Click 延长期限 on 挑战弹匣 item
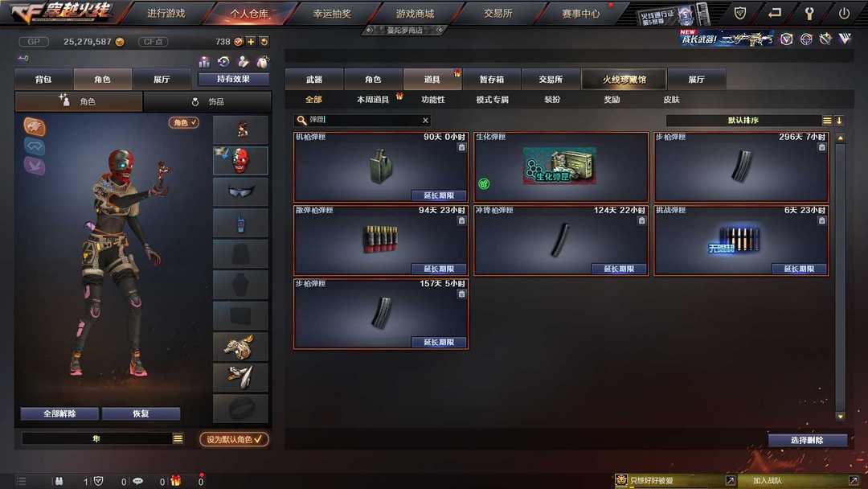This screenshot has height=489, width=868. click(x=799, y=269)
